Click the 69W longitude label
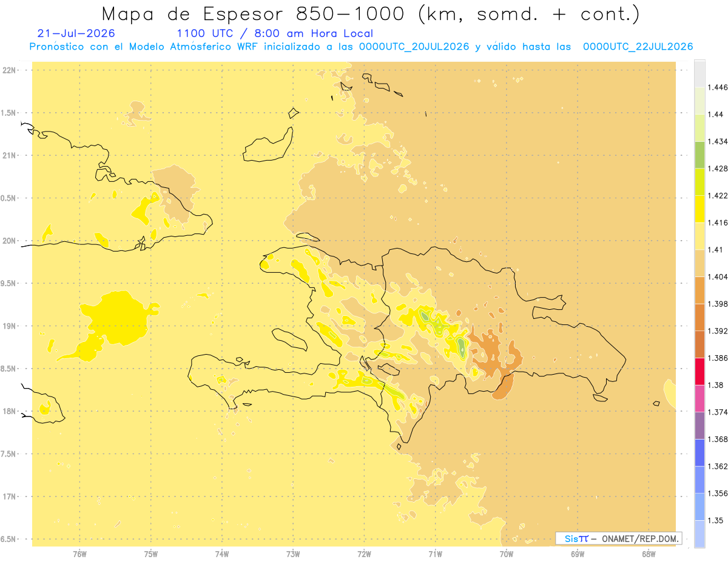This screenshot has height=562, width=728. pyautogui.click(x=578, y=554)
